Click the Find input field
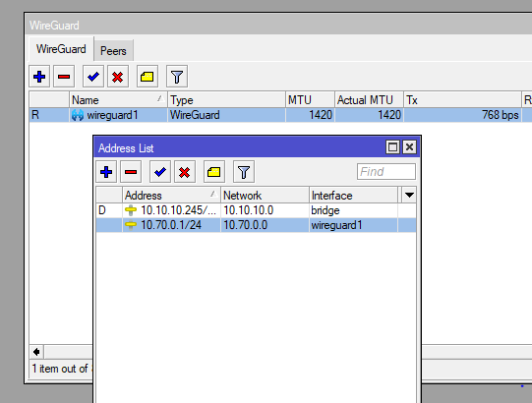The height and width of the screenshot is (403, 532). click(386, 172)
